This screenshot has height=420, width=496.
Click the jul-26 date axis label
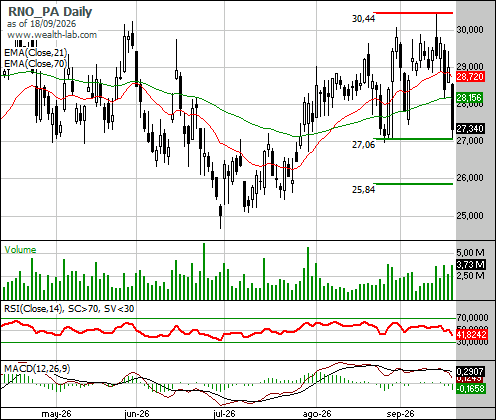click(x=224, y=414)
